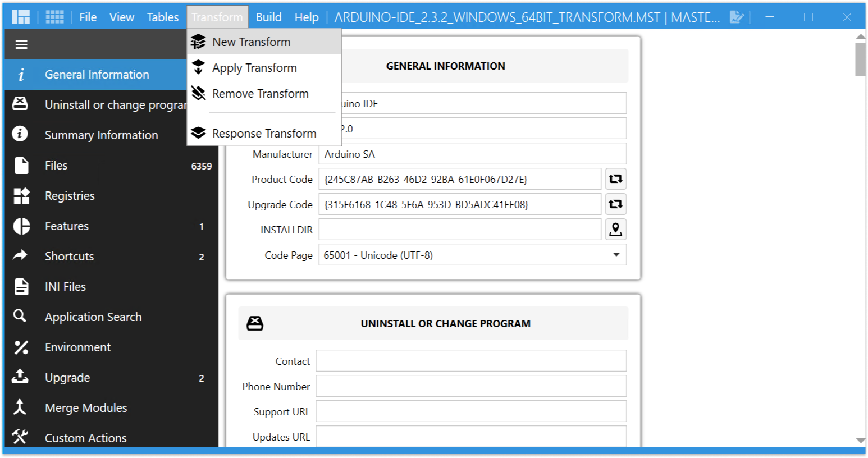Toggle the hamburger sidebar menu

coord(21,44)
